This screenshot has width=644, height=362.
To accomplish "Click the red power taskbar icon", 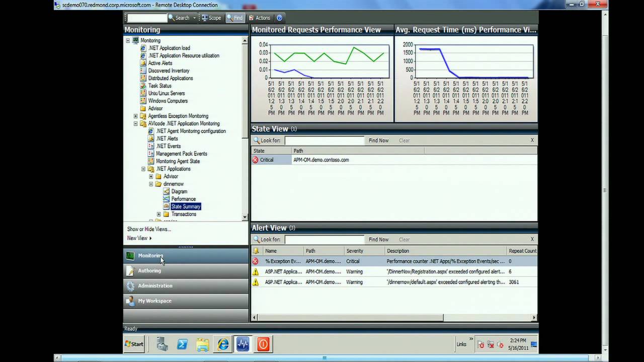I will click(x=263, y=344).
